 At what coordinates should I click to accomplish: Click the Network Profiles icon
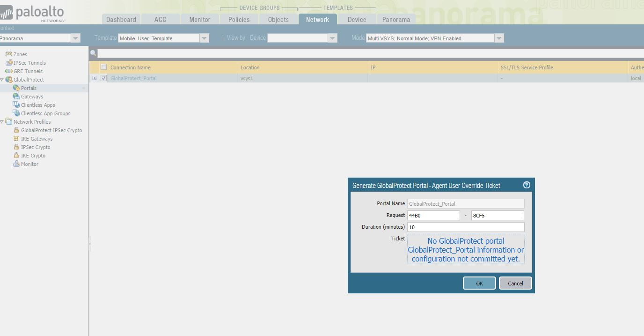(x=8, y=122)
